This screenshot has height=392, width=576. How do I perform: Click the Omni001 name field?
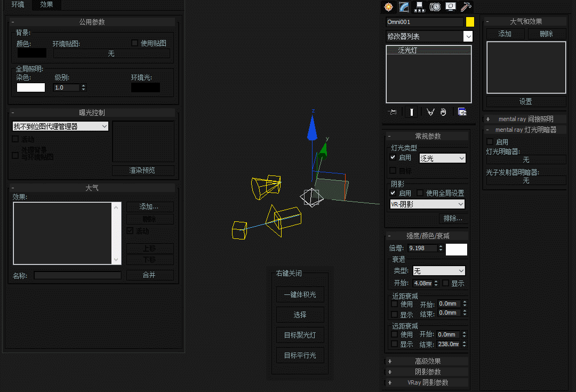(425, 22)
